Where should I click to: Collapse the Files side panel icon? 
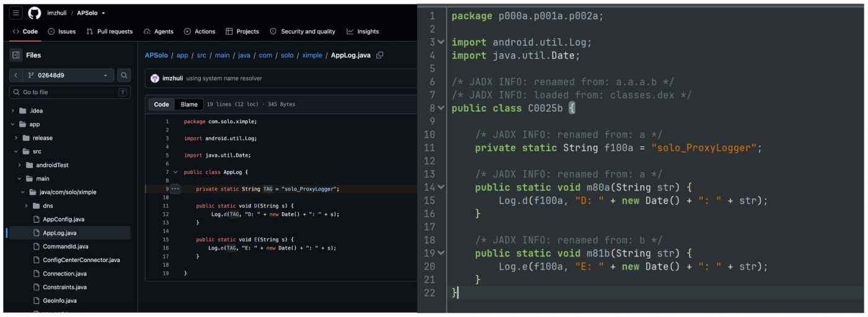(16, 55)
